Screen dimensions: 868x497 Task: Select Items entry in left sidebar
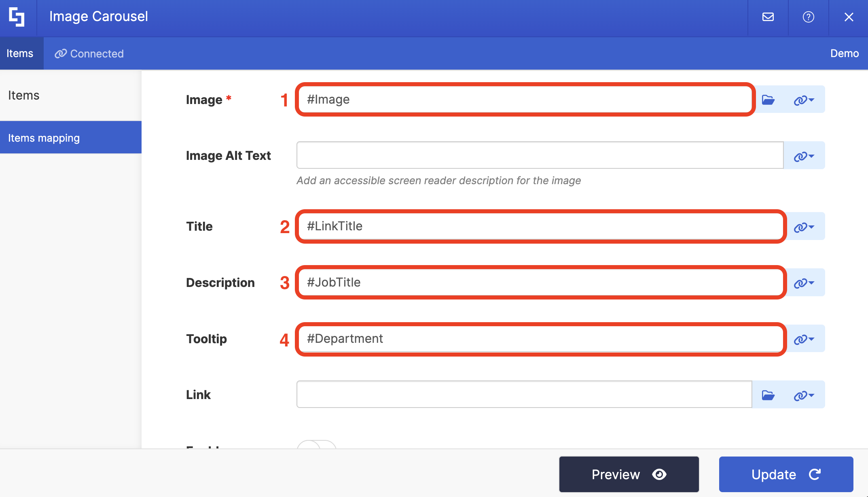click(24, 96)
